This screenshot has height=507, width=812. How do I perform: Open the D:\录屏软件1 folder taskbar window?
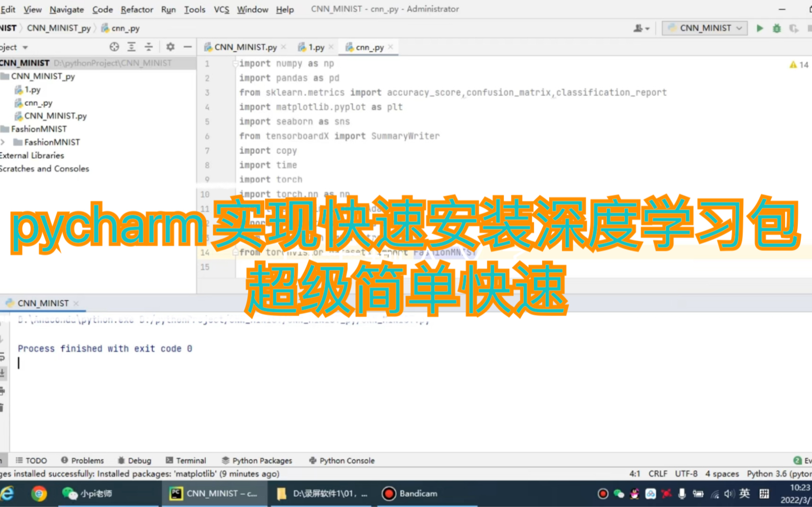click(322, 494)
